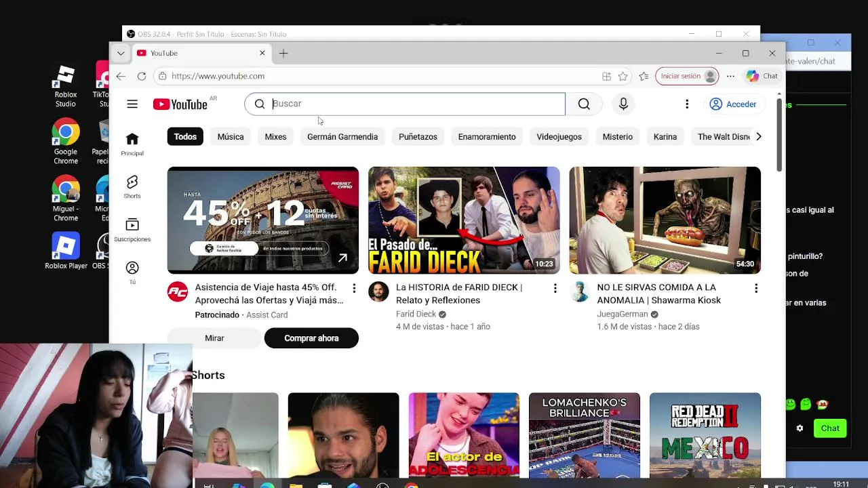868x488 pixels.
Task: Open the favorites list icon
Action: point(644,76)
